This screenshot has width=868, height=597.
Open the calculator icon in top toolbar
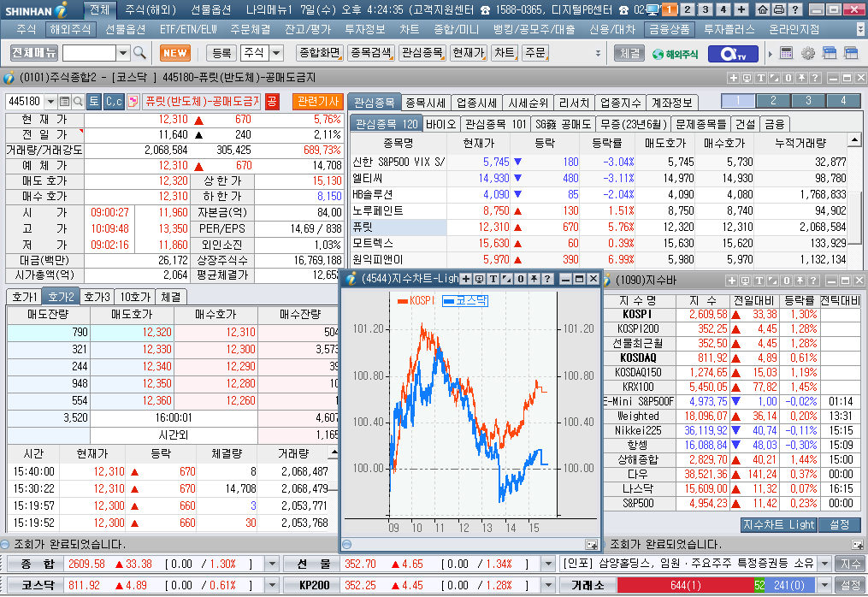point(786,53)
